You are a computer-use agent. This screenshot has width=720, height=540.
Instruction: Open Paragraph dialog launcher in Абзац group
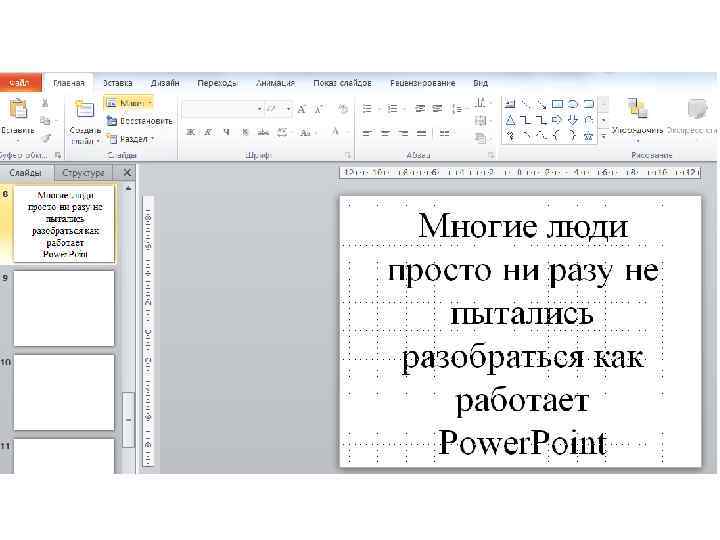(x=490, y=155)
